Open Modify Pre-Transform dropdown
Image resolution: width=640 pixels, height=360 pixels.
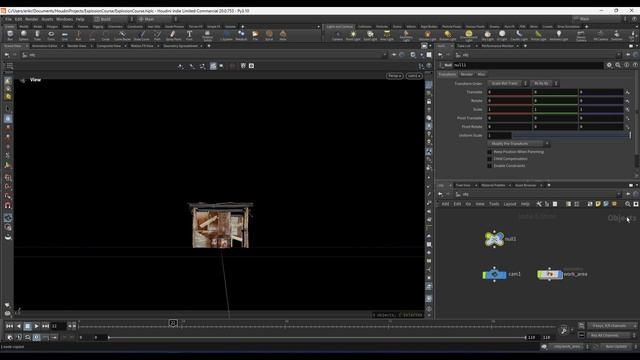[518, 144]
